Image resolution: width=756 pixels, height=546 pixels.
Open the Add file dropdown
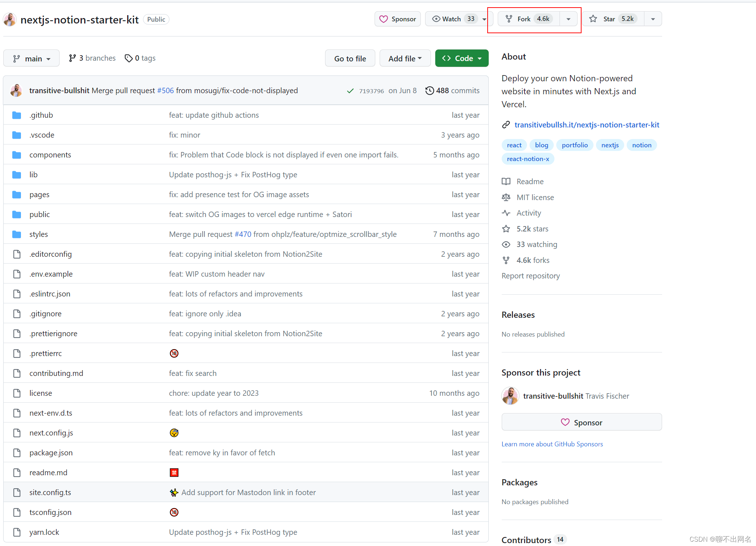pyautogui.click(x=405, y=58)
